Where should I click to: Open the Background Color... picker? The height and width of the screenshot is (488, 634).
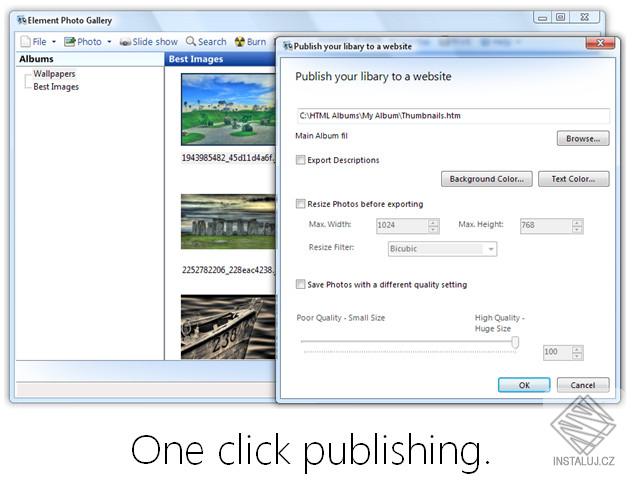[486, 179]
